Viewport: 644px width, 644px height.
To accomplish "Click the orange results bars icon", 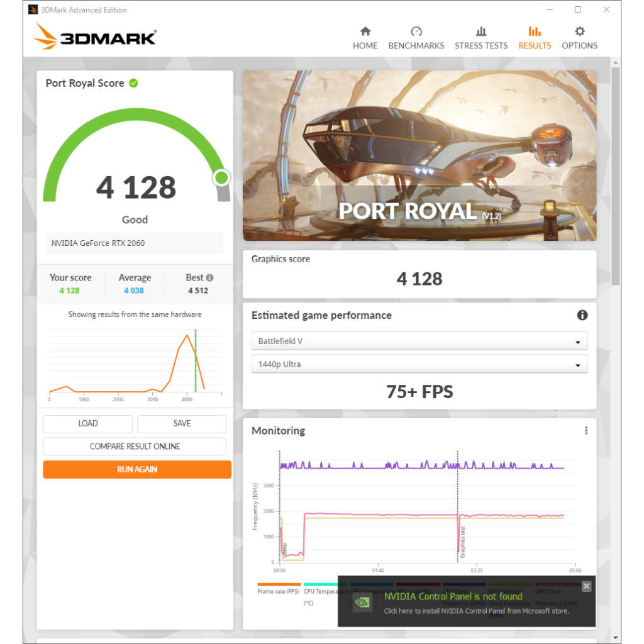I will click(535, 31).
